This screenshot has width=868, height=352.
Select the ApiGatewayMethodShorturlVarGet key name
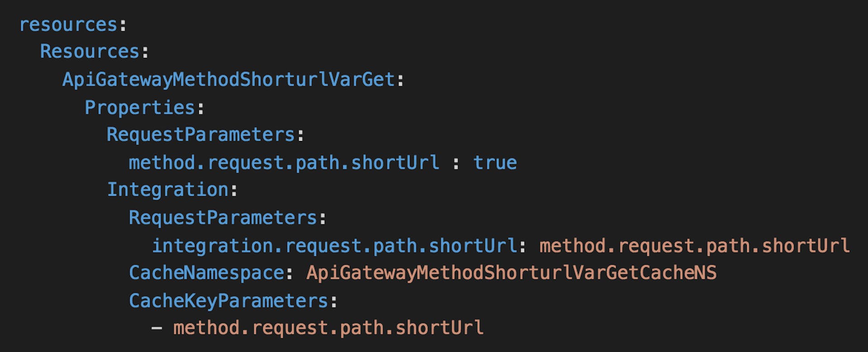click(228, 80)
